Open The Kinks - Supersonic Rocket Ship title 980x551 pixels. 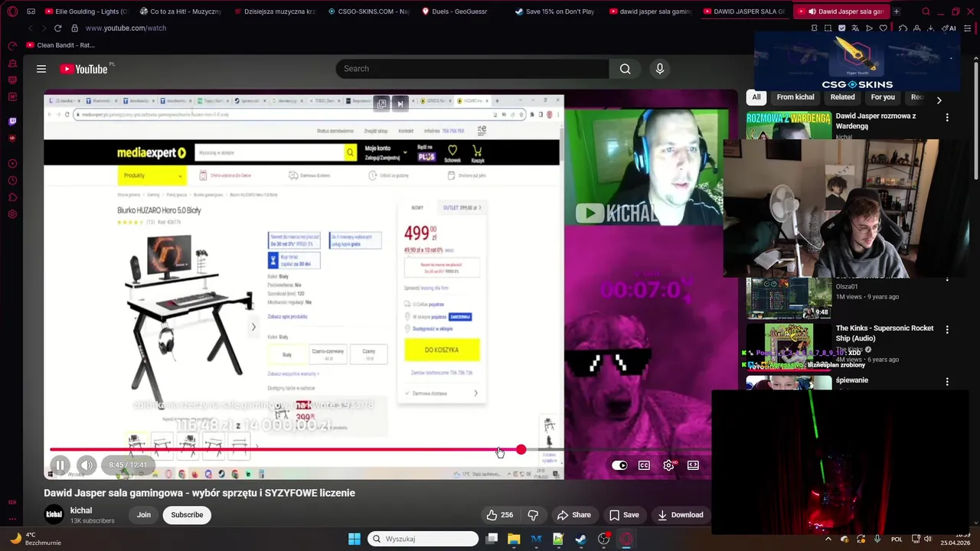click(884, 333)
